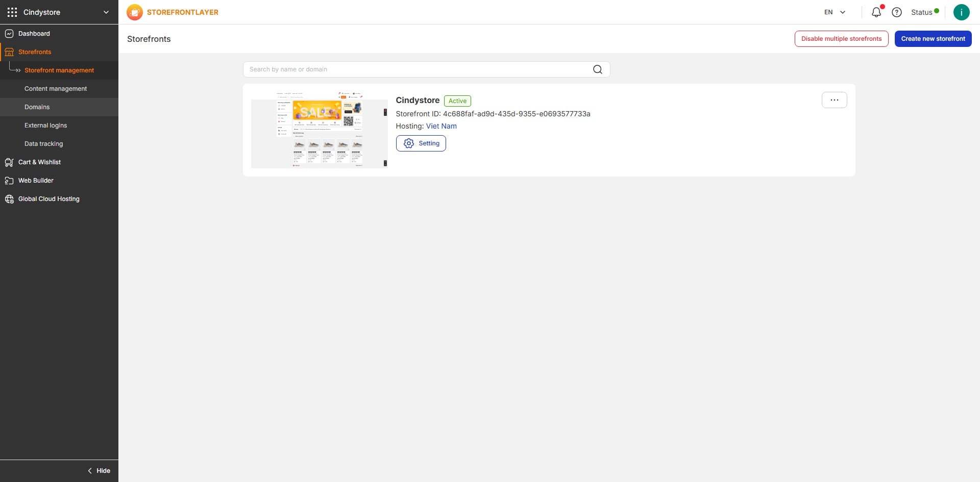Click the Create new storefront button
The width and height of the screenshot is (980, 482).
click(x=933, y=38)
